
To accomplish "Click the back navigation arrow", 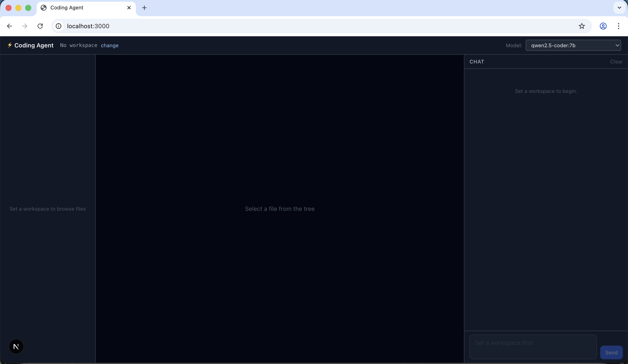I will coord(9,26).
